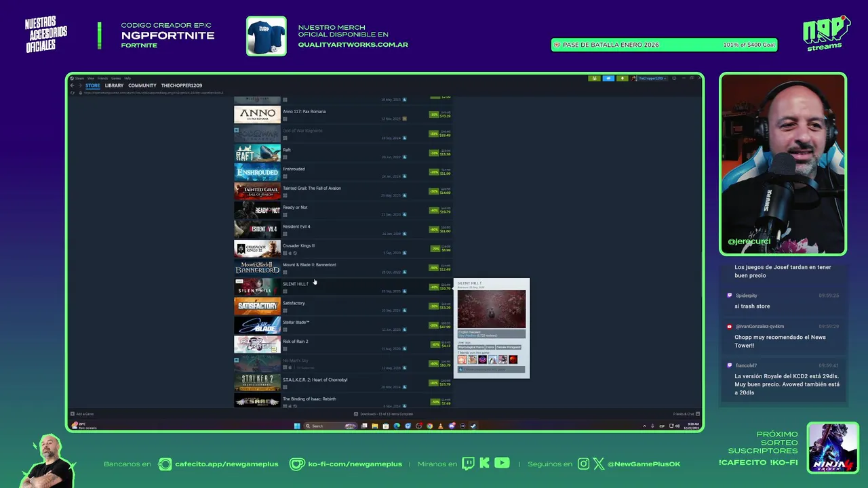Go forward with the Steam forward arrow
This screenshot has height=488, width=868.
[x=80, y=85]
